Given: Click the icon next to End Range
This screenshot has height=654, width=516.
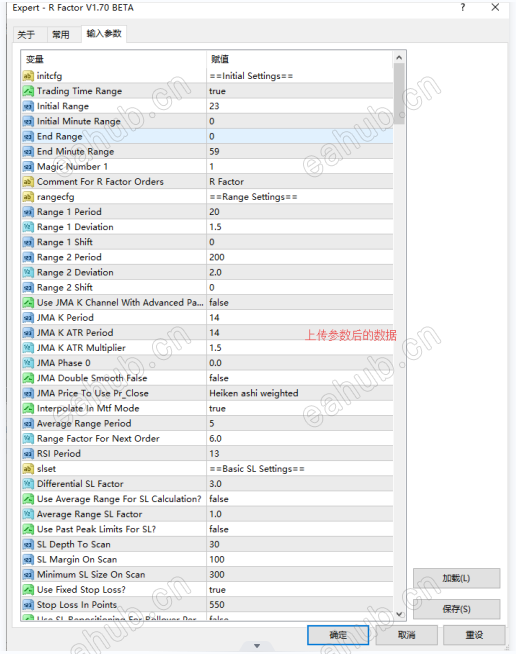Looking at the screenshot, I should 28,136.
